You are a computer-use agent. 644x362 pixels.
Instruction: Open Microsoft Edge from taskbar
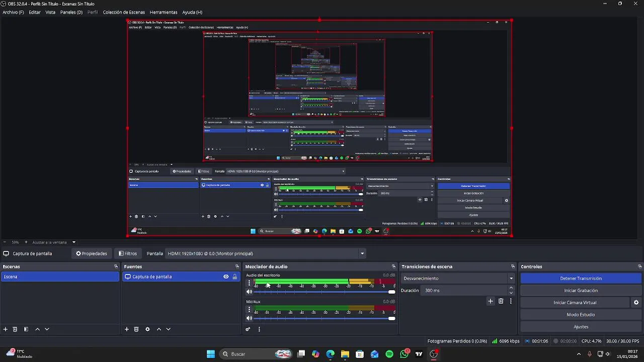[x=330, y=354]
